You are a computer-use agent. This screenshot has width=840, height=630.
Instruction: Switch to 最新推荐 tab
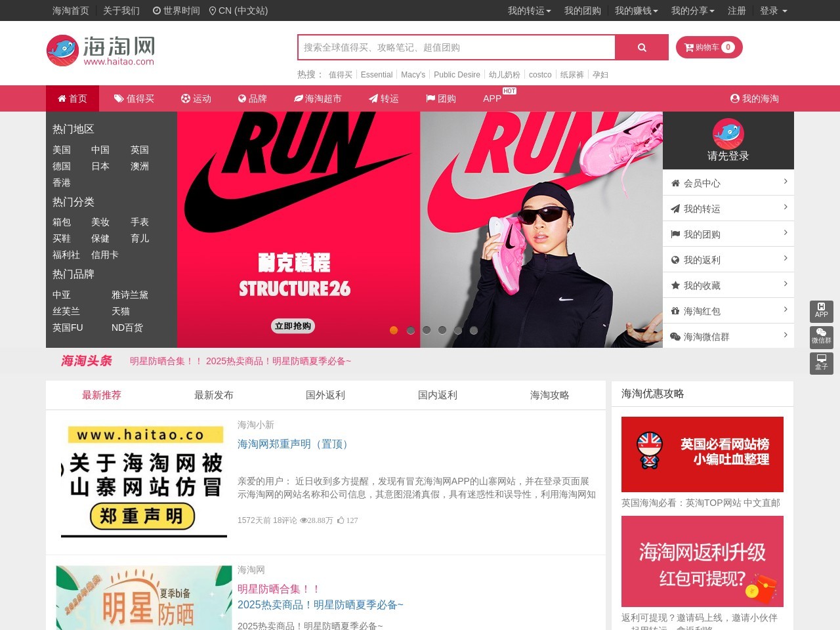102,395
